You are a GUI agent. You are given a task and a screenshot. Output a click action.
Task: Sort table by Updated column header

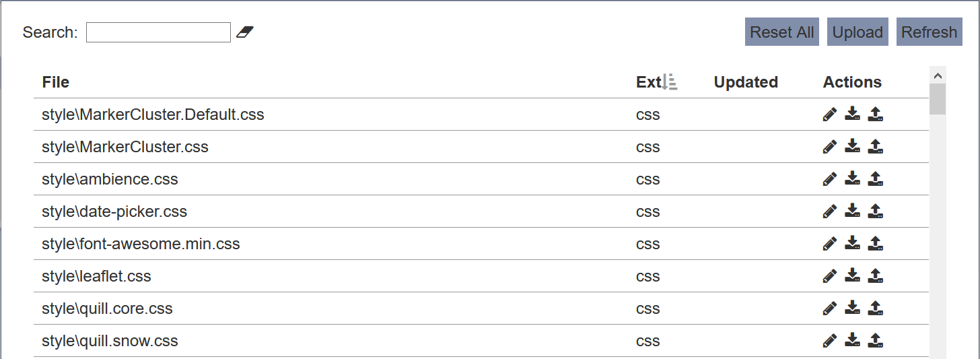click(x=746, y=82)
